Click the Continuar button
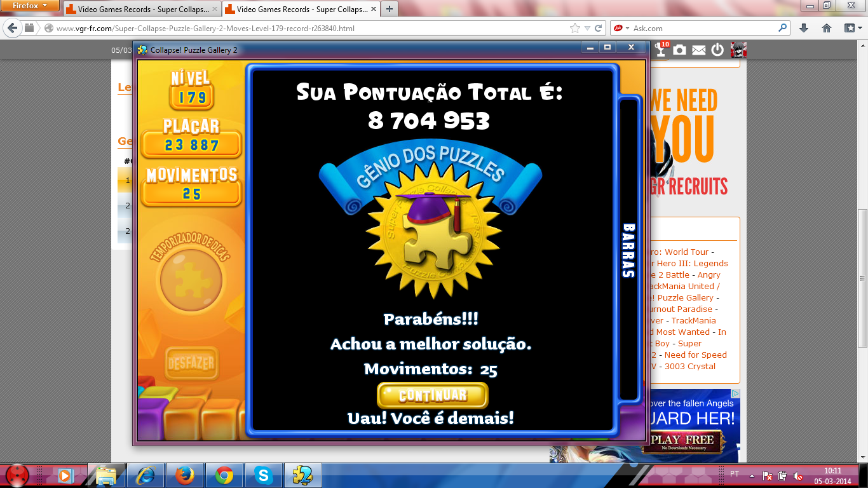Viewport: 868px width, 488px height. point(432,395)
